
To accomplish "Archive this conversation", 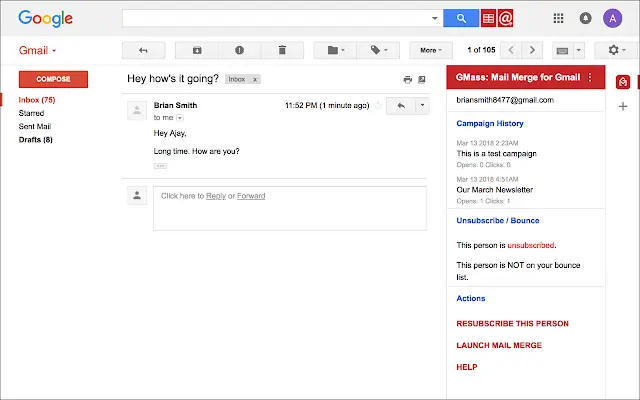I will click(x=197, y=50).
